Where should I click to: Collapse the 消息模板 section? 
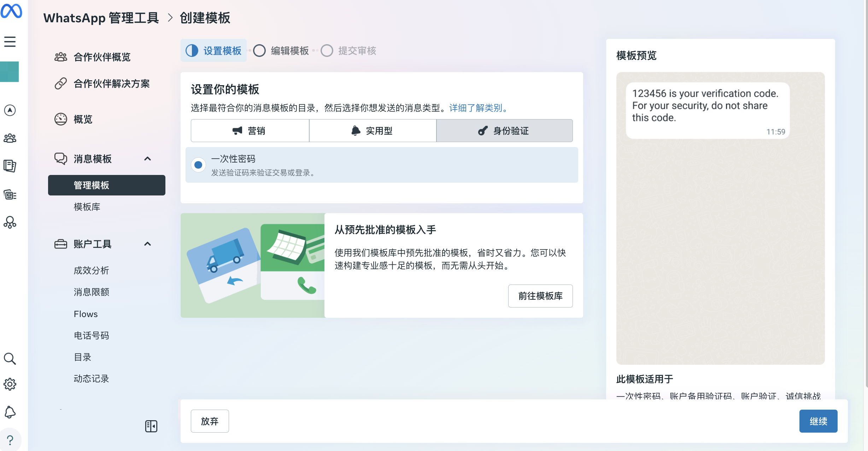[148, 159]
